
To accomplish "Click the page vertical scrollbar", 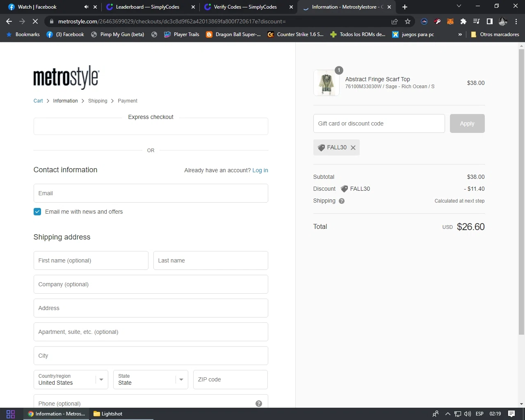I will pos(521,193).
